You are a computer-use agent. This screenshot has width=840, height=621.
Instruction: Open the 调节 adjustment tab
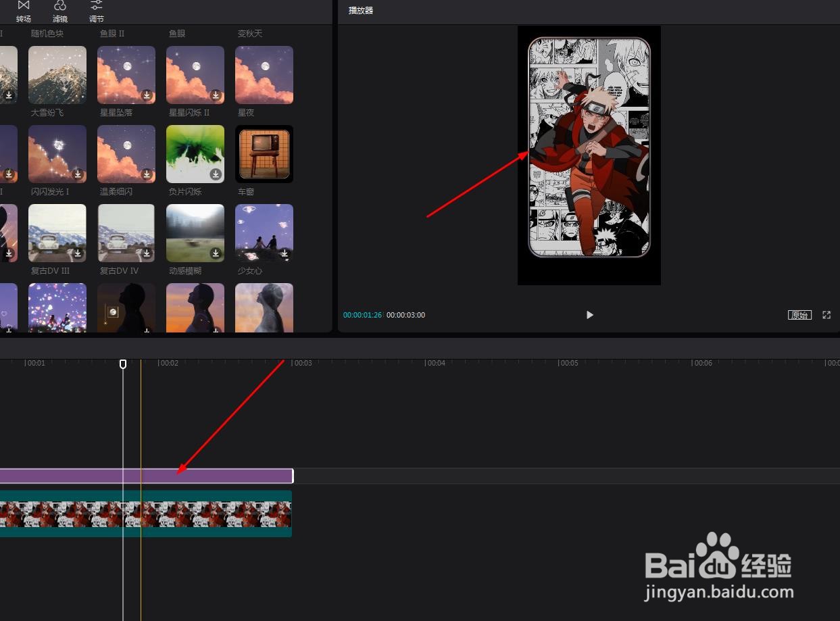97,11
